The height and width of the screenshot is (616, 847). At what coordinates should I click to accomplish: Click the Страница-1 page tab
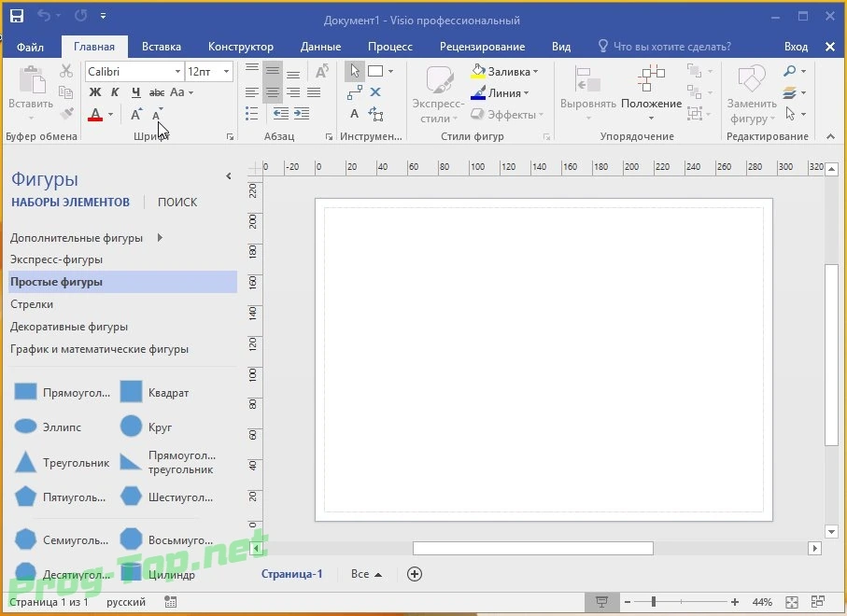[291, 574]
